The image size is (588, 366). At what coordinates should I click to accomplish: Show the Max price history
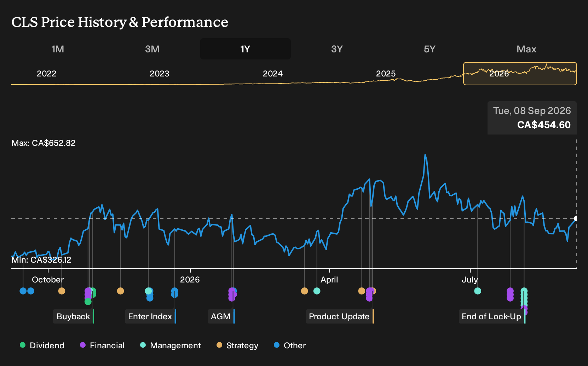pos(526,49)
